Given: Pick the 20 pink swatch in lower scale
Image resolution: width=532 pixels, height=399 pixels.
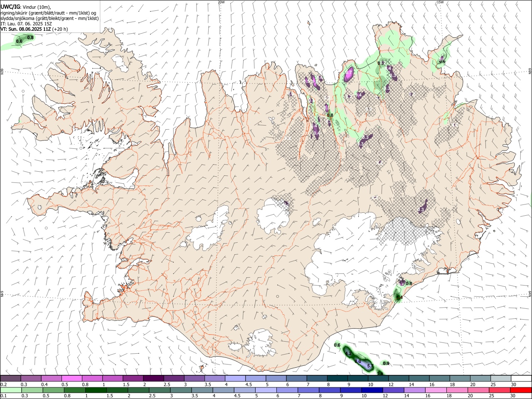Looking at the screenshot, I should [x=478, y=390].
